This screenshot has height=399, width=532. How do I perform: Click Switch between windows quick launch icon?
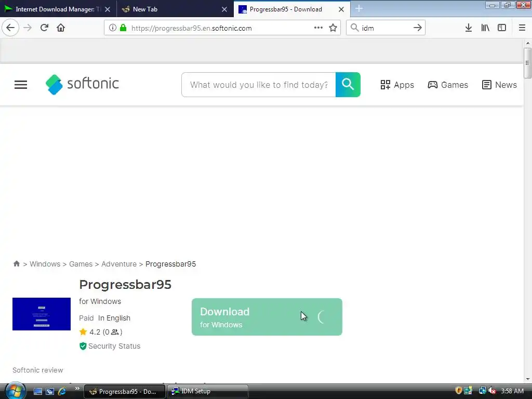coord(50,392)
